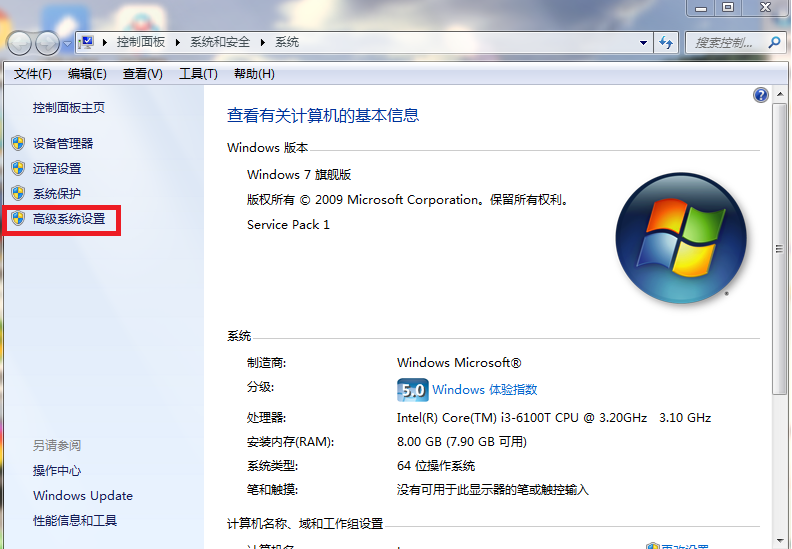This screenshot has width=792, height=549.
Task: Select the 系统 breadcrumb
Action: click(287, 42)
